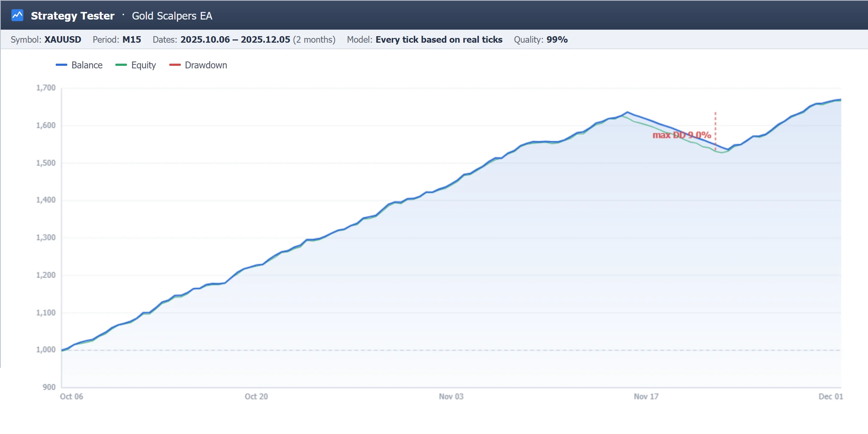This screenshot has height=434, width=868.
Task: Click the 99% quality value
Action: (x=557, y=39)
